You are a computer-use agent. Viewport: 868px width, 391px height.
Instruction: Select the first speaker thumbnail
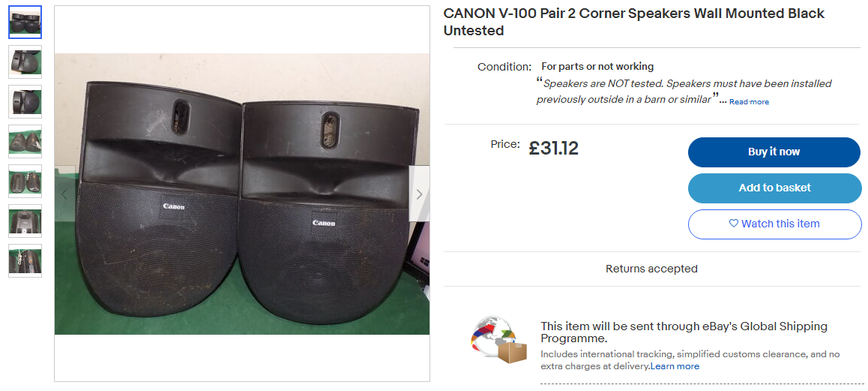coord(25,23)
